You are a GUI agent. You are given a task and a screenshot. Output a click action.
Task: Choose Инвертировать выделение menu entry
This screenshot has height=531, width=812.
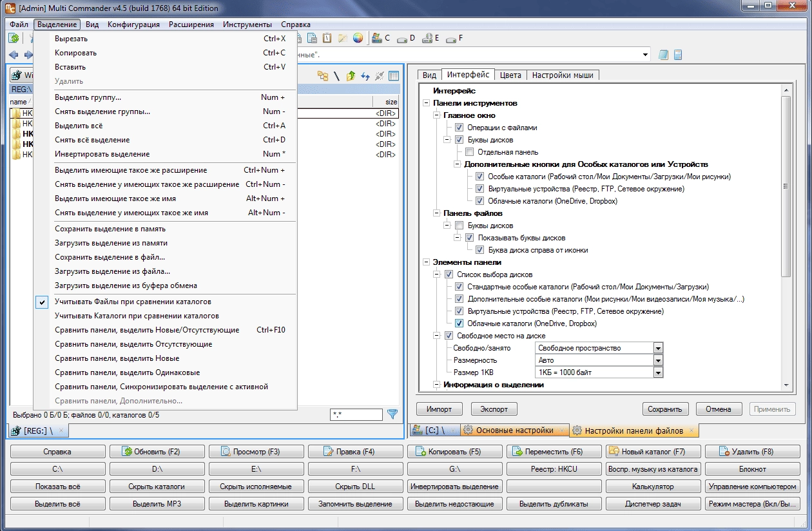(166, 154)
